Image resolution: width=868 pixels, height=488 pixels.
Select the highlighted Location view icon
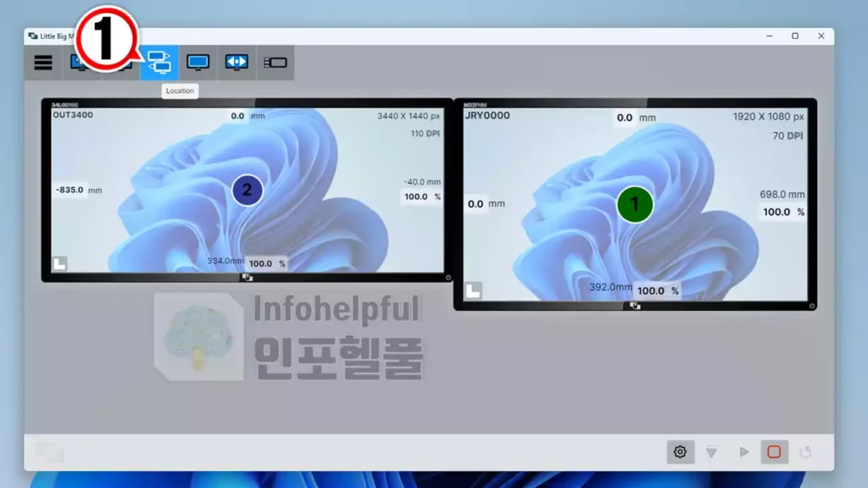[159, 63]
